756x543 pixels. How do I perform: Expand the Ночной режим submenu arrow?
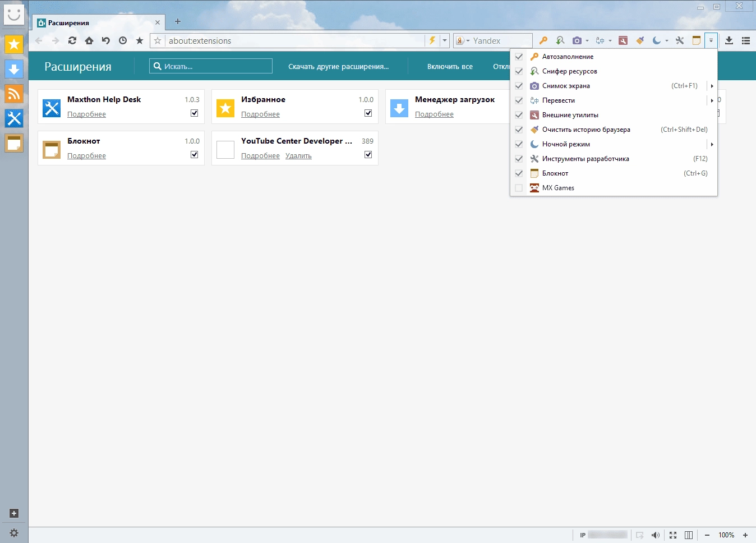712,144
